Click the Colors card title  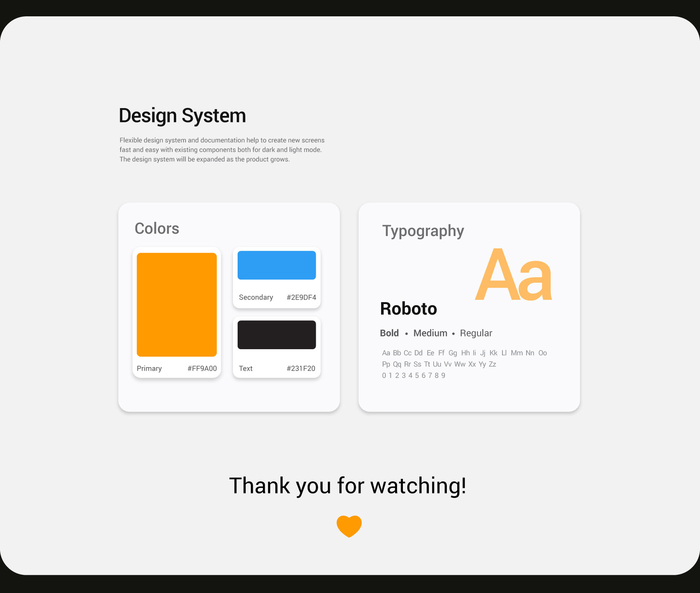(157, 229)
